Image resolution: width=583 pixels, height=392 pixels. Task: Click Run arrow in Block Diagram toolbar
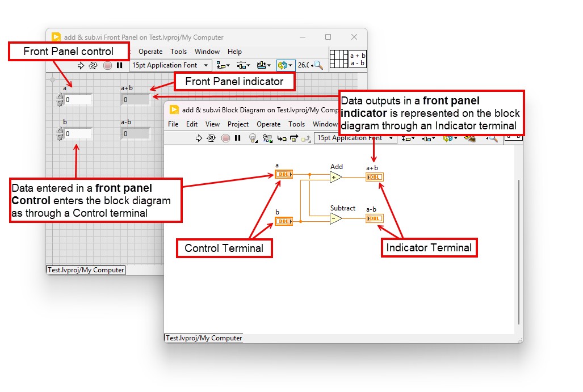[x=199, y=138]
